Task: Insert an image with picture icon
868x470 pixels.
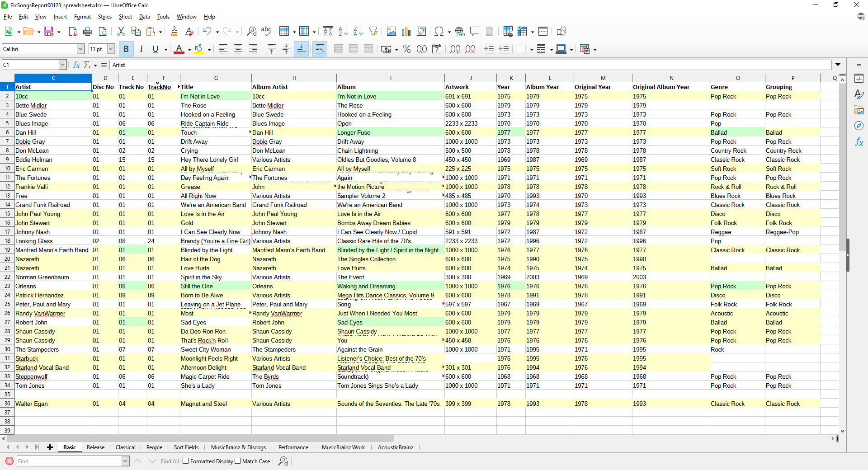Action: tap(392, 31)
